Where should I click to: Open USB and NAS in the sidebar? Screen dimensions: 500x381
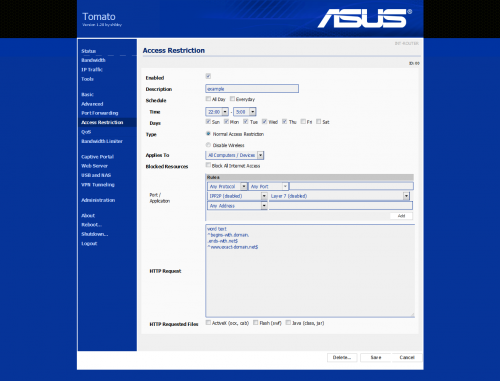click(x=96, y=175)
